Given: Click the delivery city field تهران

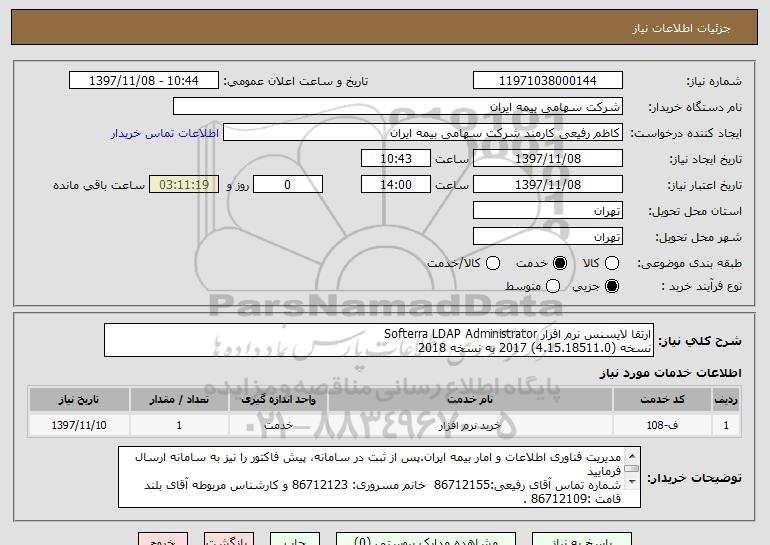Looking at the screenshot, I should click(x=548, y=237).
